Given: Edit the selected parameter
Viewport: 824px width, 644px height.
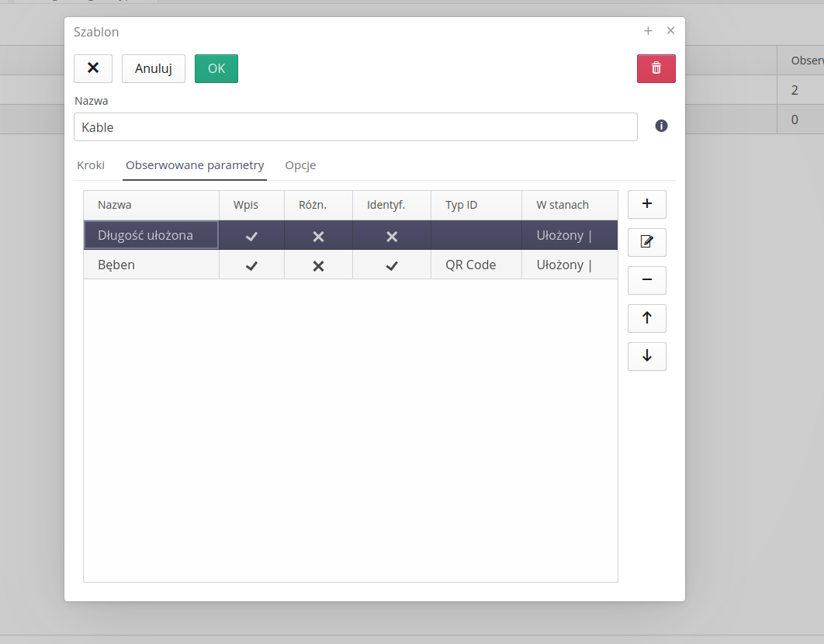Looking at the screenshot, I should (x=646, y=242).
